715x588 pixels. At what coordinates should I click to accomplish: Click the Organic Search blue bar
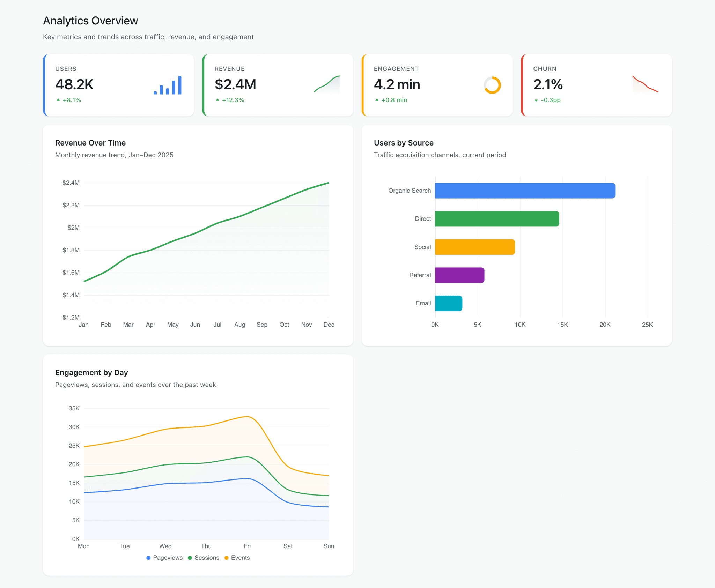(525, 191)
